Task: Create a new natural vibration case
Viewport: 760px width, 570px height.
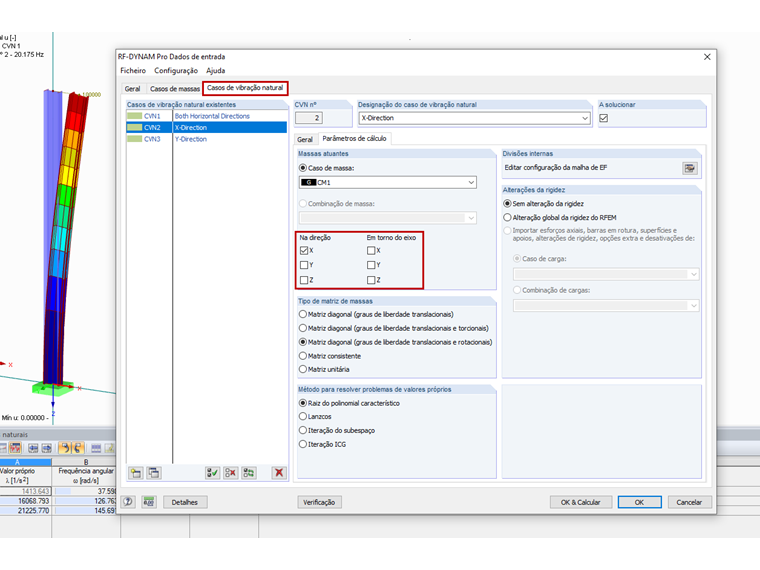Action: click(136, 473)
